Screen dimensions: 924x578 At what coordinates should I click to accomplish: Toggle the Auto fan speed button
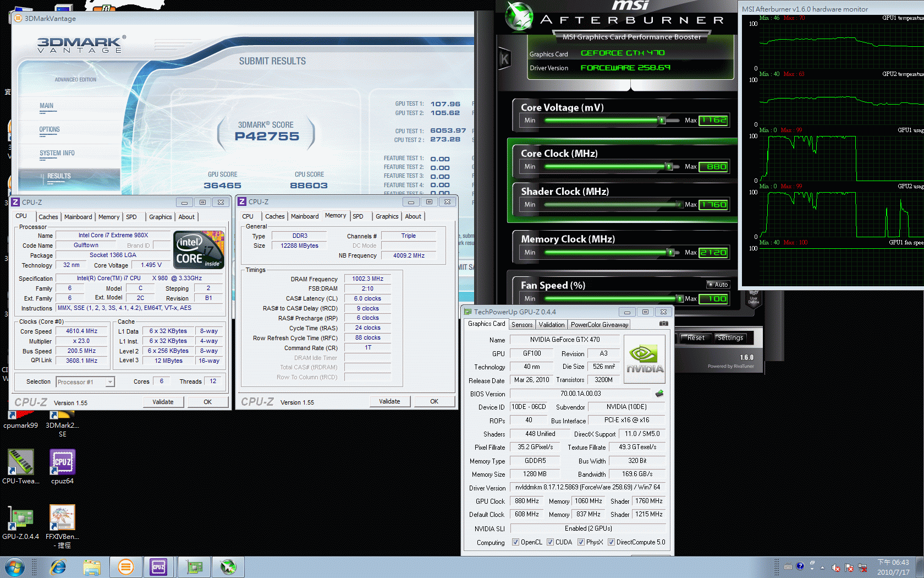[x=718, y=285]
